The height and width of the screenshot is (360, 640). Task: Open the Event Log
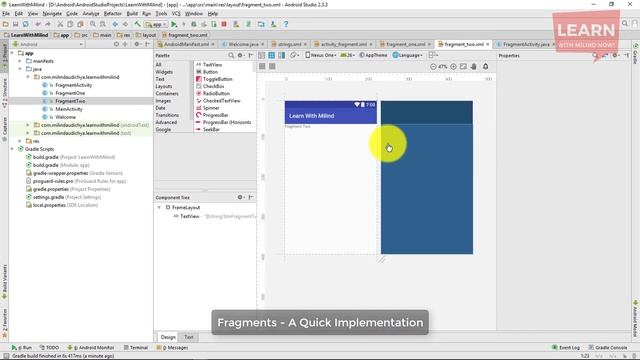pos(566,348)
